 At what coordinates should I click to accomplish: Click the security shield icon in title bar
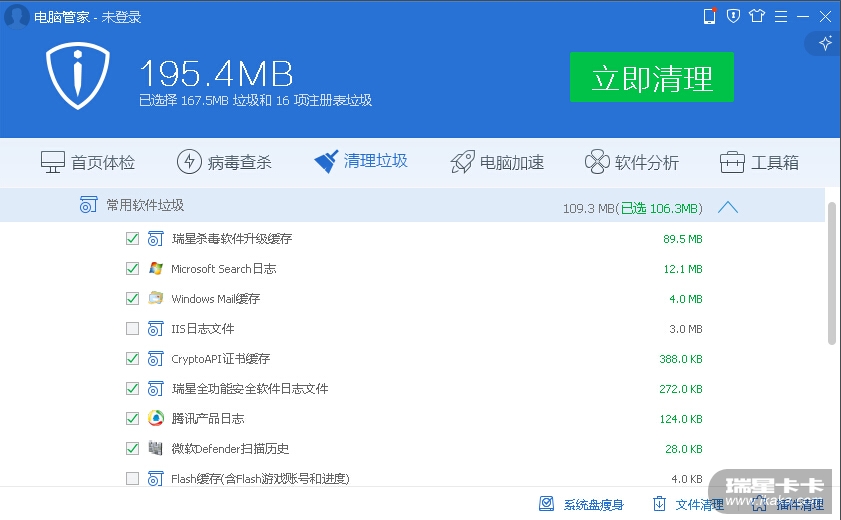click(x=733, y=16)
